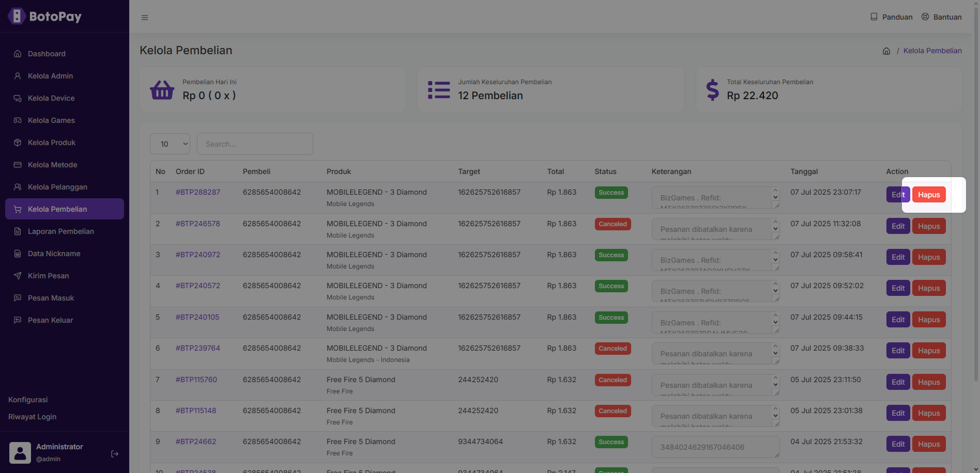Click the Pesan Masuk message icon
The width and height of the screenshot is (980, 473).
click(x=18, y=298)
